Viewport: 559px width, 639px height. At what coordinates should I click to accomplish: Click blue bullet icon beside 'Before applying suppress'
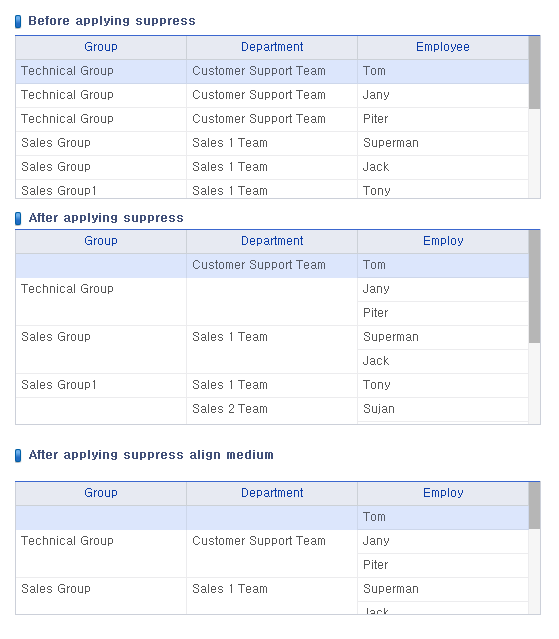click(x=18, y=22)
